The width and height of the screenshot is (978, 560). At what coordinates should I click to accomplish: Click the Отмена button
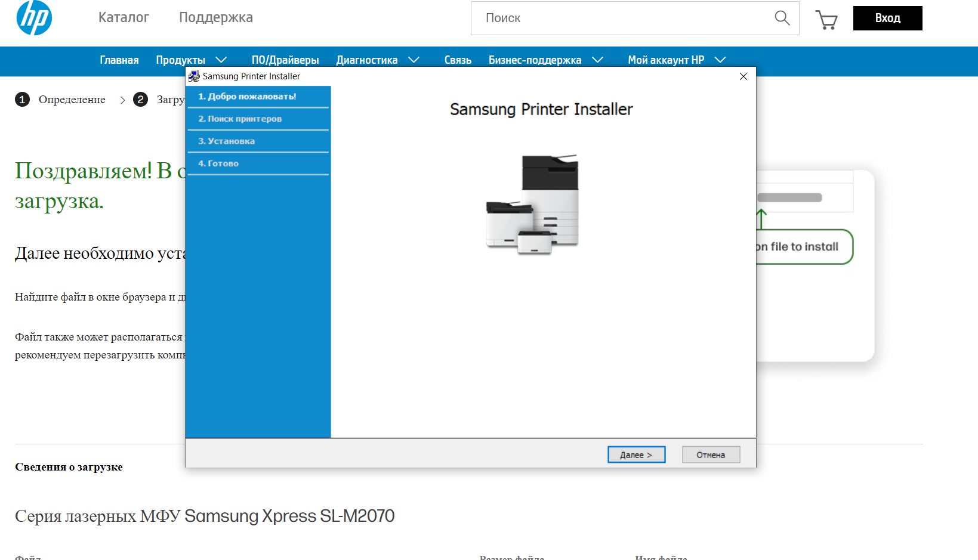click(711, 454)
